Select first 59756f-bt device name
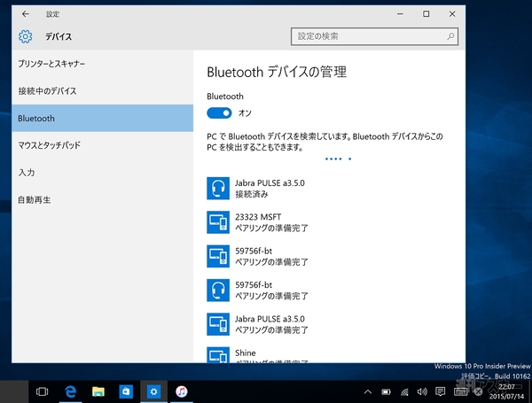The height and width of the screenshot is (403, 532). click(254, 251)
